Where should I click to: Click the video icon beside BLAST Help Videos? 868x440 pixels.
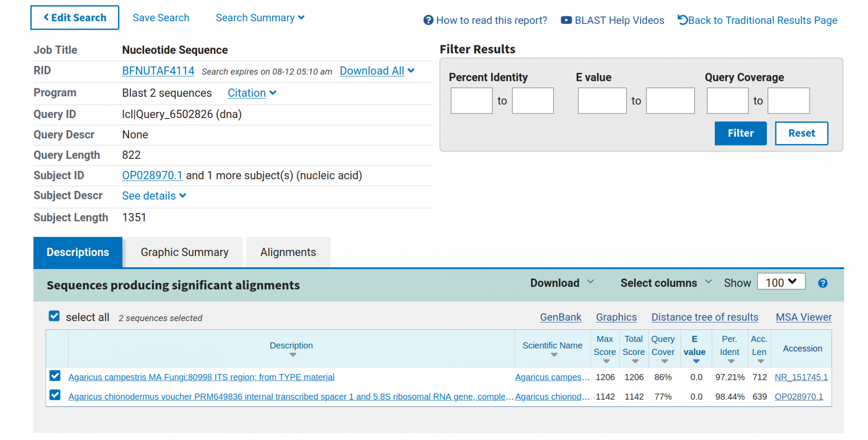[x=566, y=20]
